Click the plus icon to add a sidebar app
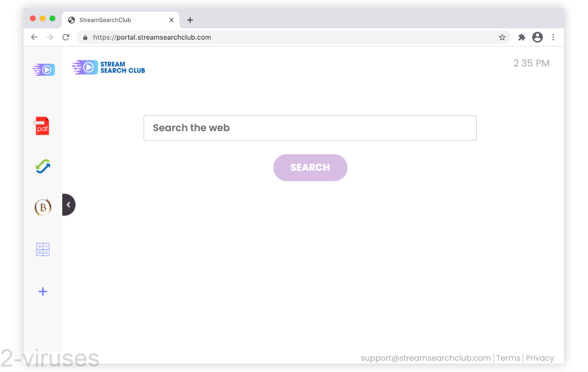This screenshot has width=588, height=372. (43, 291)
